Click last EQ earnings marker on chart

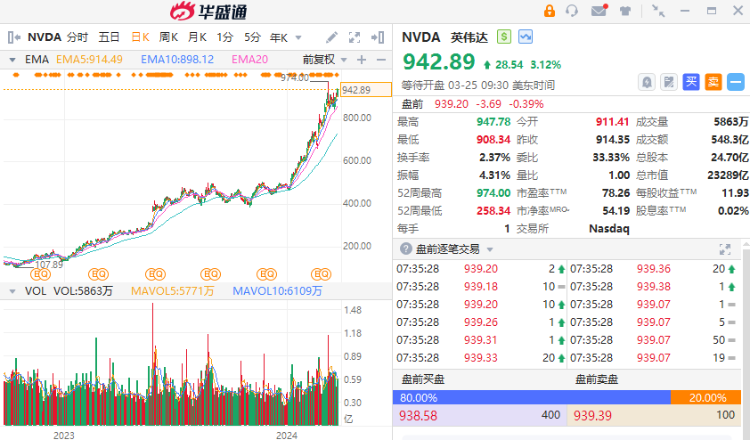click(x=321, y=274)
